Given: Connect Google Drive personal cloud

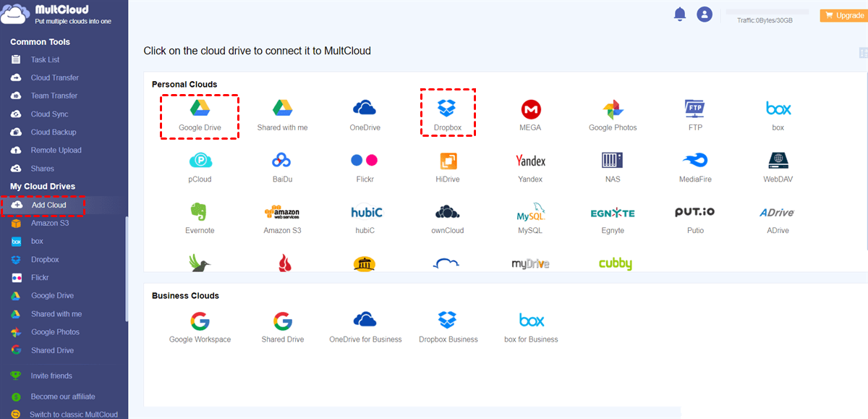Looking at the screenshot, I should (x=200, y=116).
